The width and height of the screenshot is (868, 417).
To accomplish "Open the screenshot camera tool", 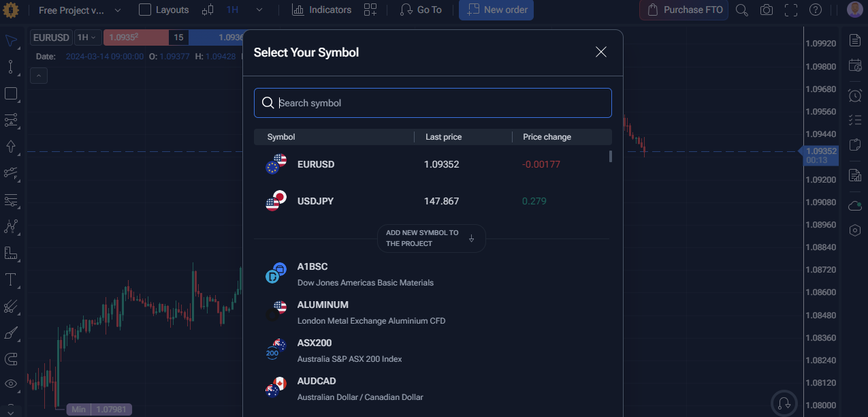I will (767, 10).
